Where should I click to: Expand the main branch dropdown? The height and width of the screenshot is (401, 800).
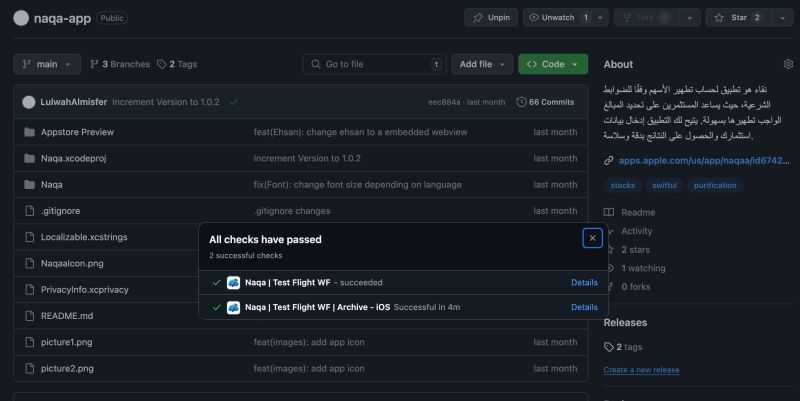47,64
